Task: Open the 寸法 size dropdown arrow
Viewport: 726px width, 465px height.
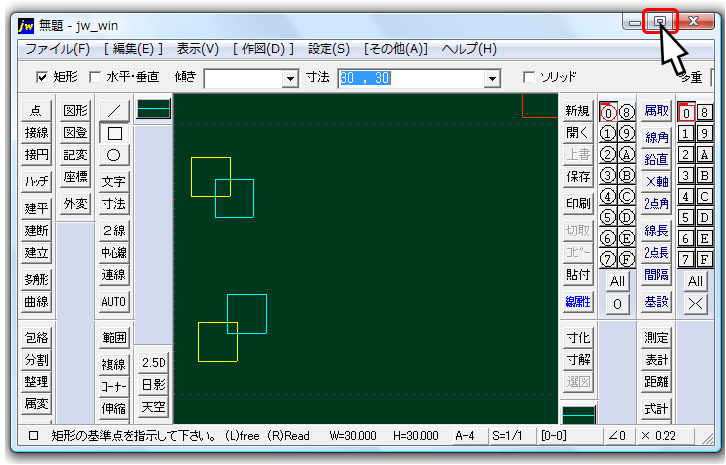Action: (492, 78)
